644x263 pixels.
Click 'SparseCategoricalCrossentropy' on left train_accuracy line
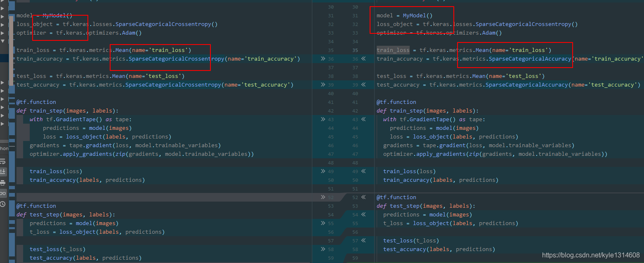click(x=177, y=59)
